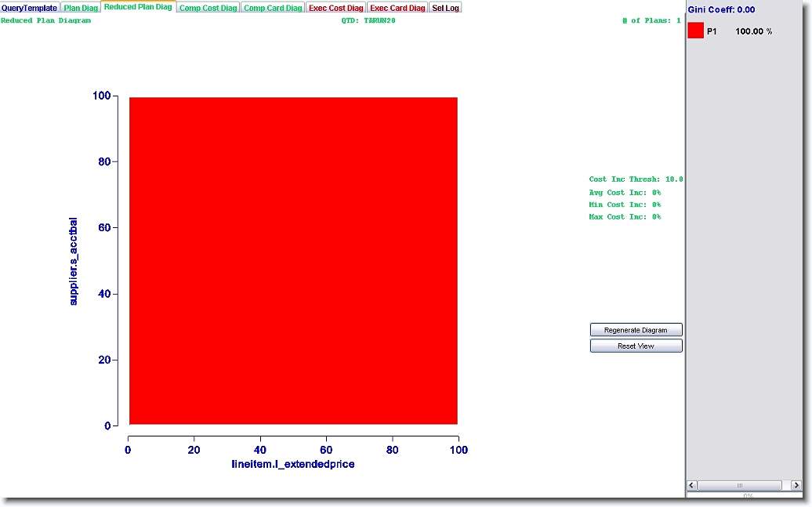
Task: Open the Comp Card Diag tab
Action: coord(273,8)
